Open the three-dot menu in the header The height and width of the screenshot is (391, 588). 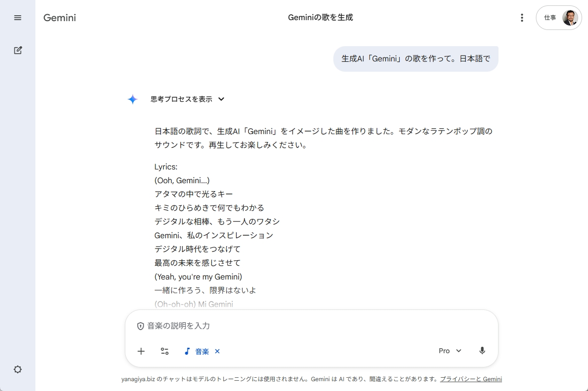point(522,17)
